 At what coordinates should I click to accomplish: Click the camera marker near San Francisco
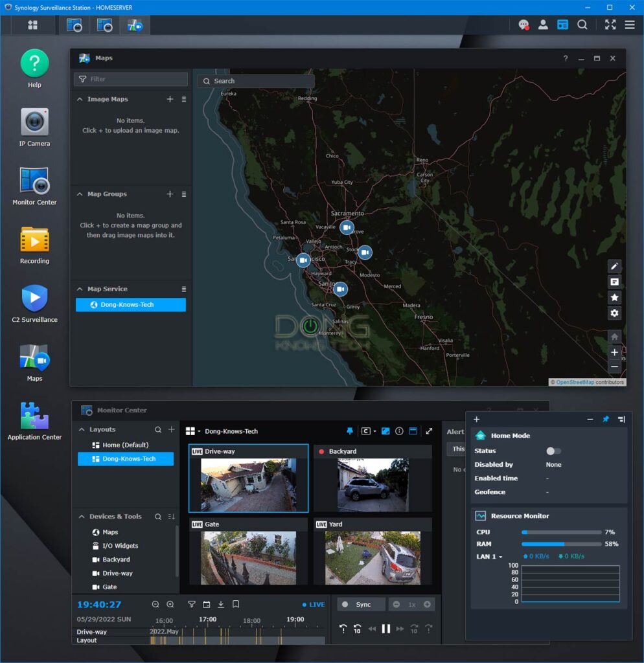303,260
